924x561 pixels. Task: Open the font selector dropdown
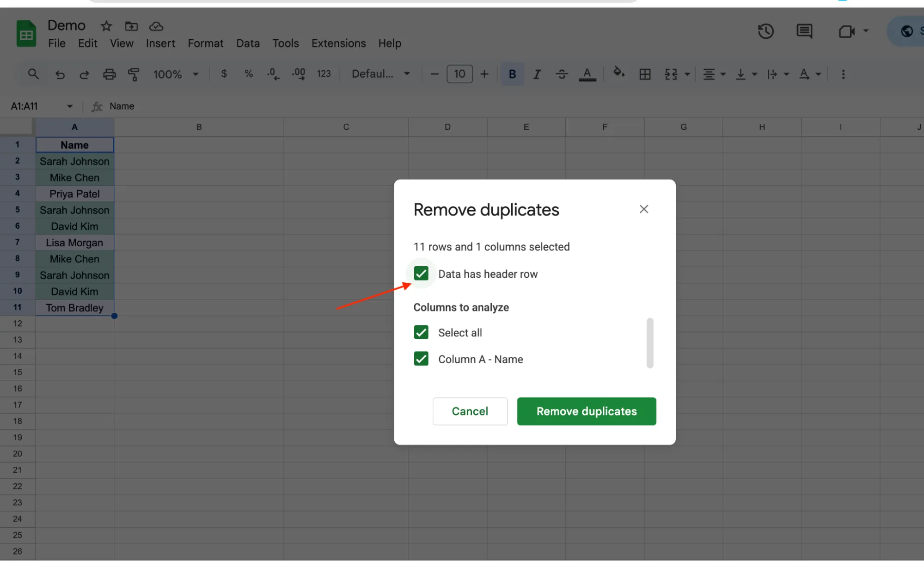pyautogui.click(x=380, y=73)
